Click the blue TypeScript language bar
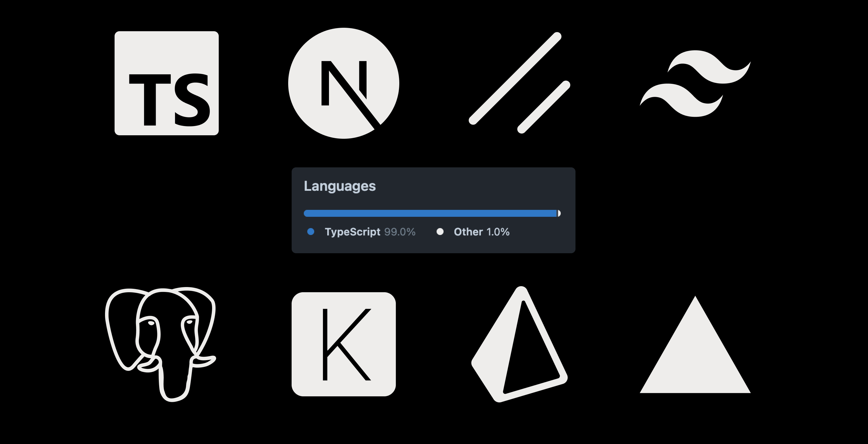Image resolution: width=868 pixels, height=444 pixels. tap(430, 213)
